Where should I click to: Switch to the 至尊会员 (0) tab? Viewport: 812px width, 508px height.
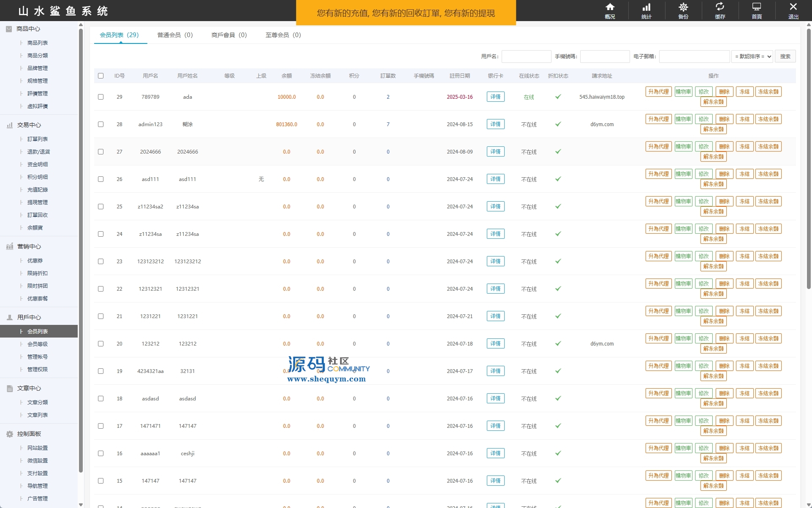[283, 35]
